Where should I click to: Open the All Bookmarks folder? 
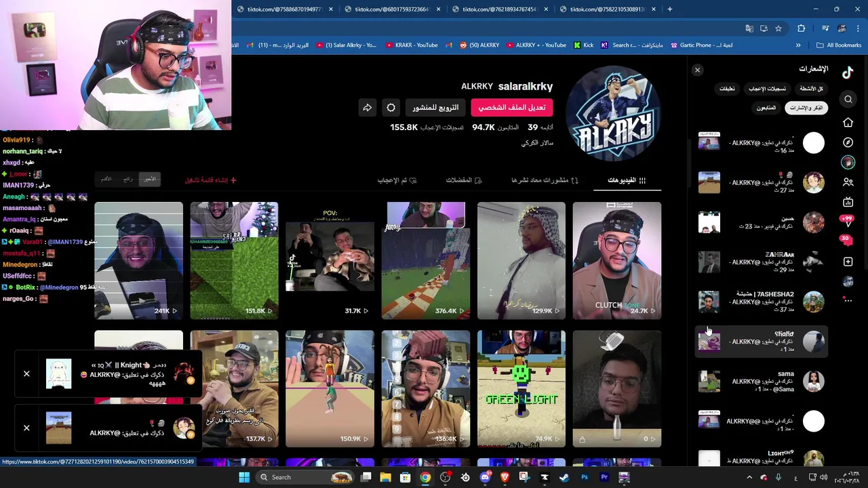click(x=839, y=45)
